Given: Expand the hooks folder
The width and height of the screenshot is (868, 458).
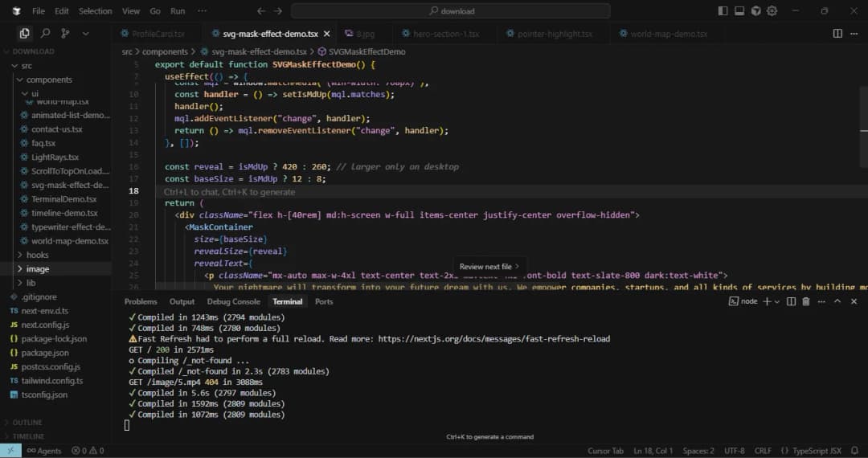Looking at the screenshot, I should pos(37,255).
